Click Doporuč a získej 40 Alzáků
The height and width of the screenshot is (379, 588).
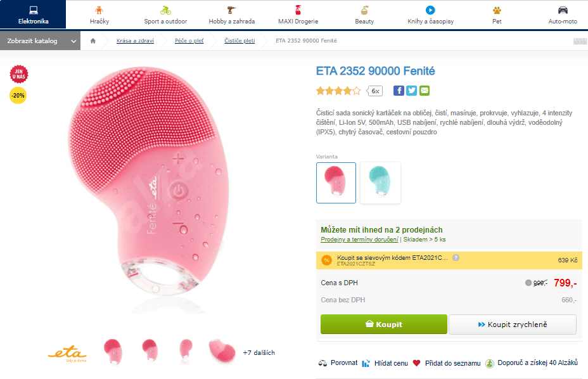point(489,363)
